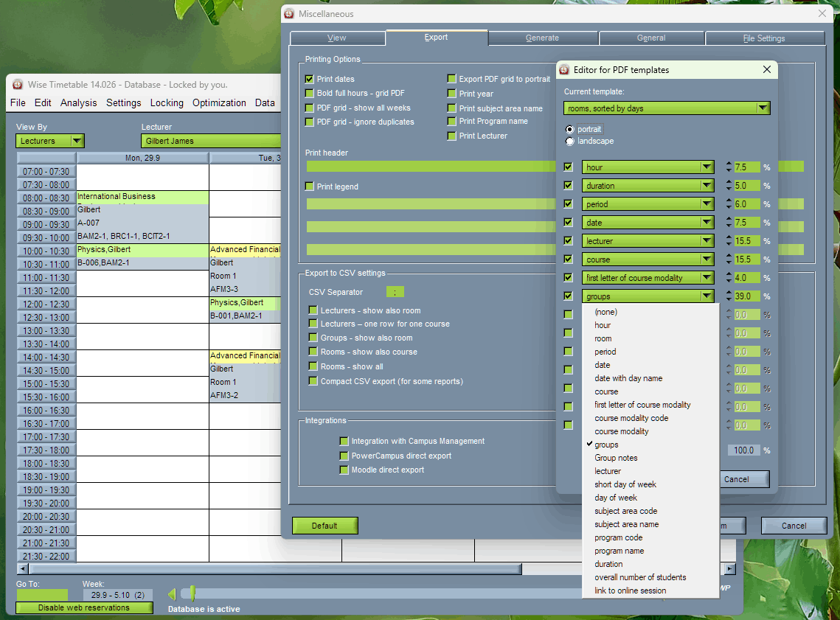Enable Compact CSV export
Screen dimensions: 840x620
pyautogui.click(x=314, y=383)
